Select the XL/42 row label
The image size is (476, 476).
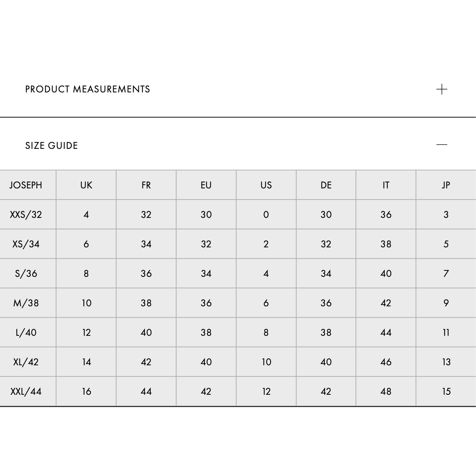click(26, 362)
